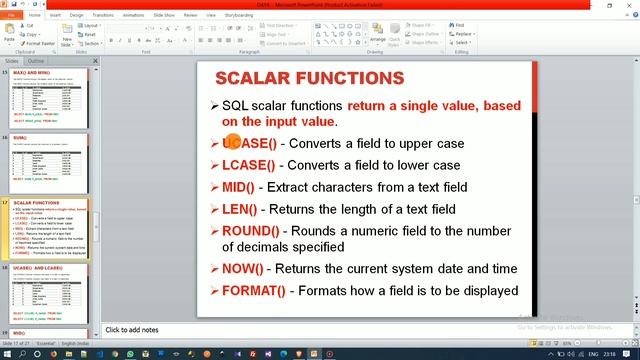Decrease list indent level

pyautogui.click(x=230, y=29)
